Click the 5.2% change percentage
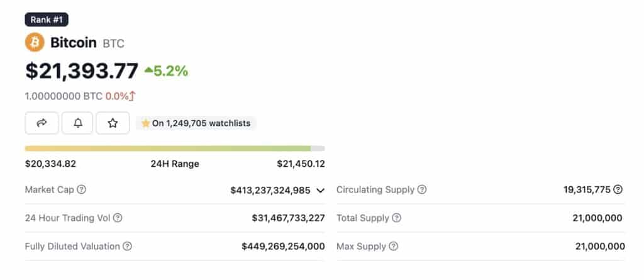The height and width of the screenshot is (280, 644). [x=171, y=71]
